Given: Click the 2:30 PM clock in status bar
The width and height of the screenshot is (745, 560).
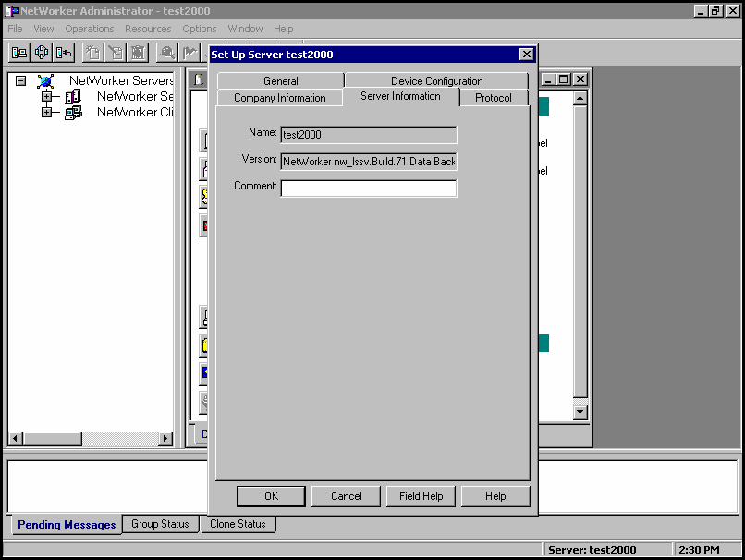Looking at the screenshot, I should (x=699, y=550).
